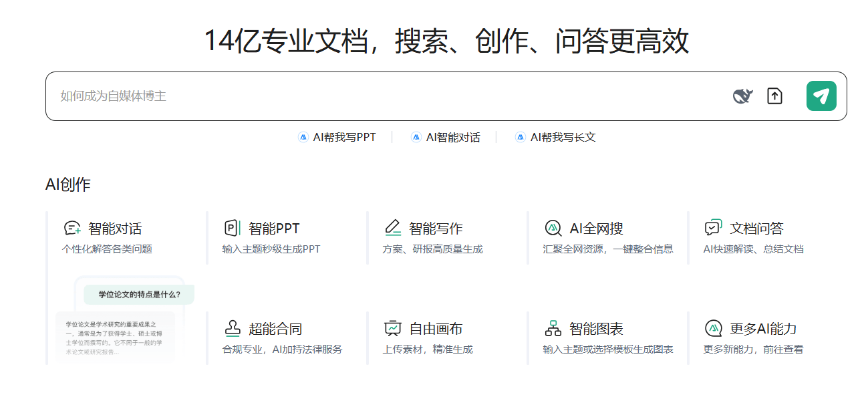Open 智能PPT card via its description text

(x=271, y=249)
